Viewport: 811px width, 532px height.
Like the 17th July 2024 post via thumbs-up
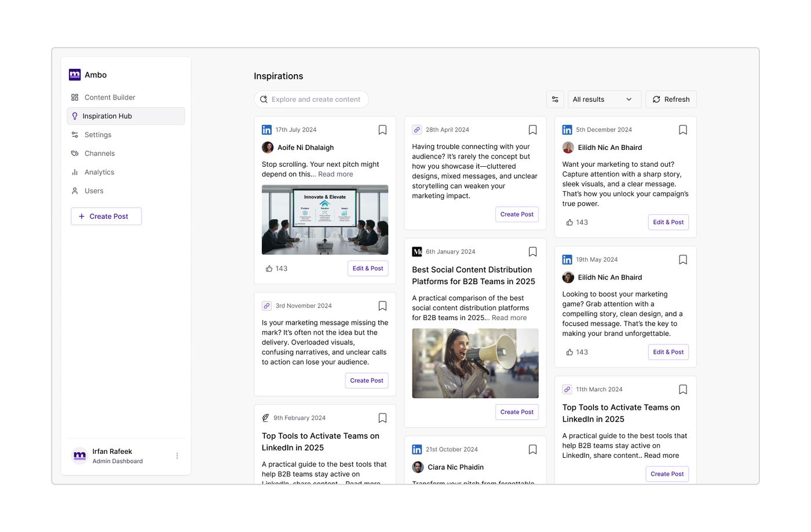[269, 269]
